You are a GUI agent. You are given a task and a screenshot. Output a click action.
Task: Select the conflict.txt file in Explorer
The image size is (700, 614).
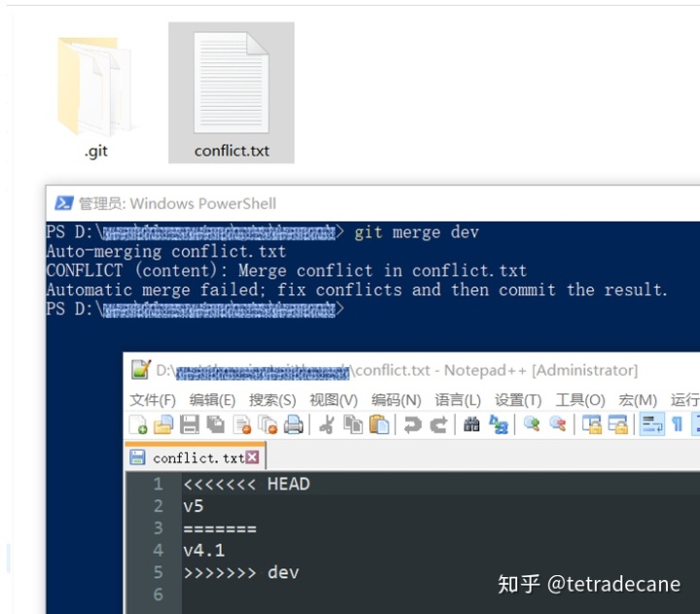pos(231,93)
